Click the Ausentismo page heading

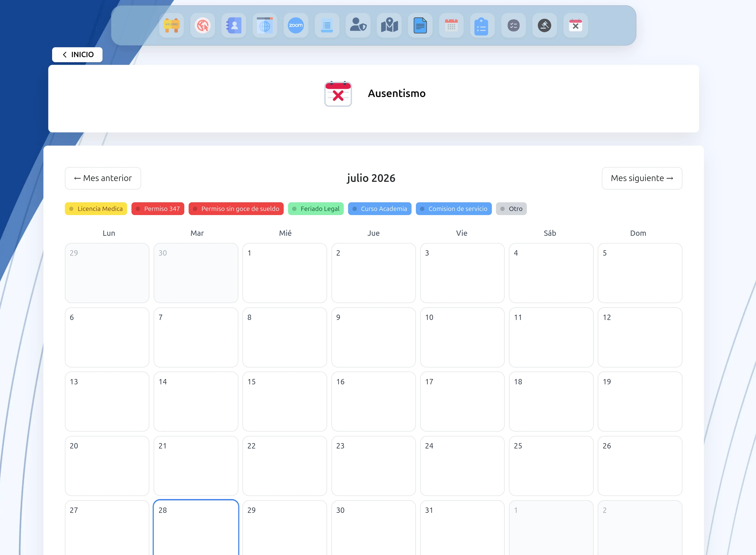[x=397, y=93]
